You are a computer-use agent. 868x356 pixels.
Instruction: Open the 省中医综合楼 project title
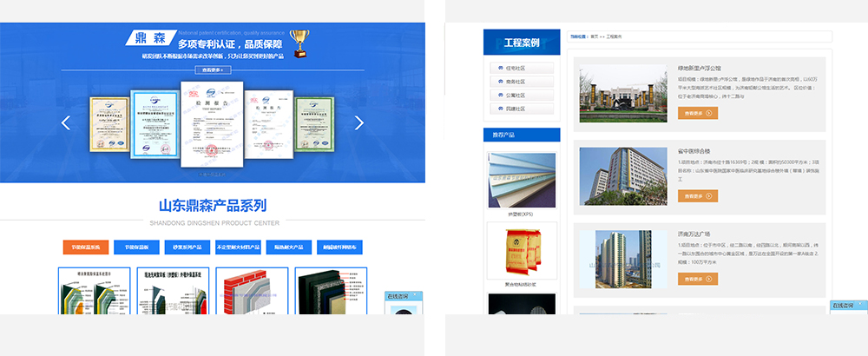coord(694,151)
